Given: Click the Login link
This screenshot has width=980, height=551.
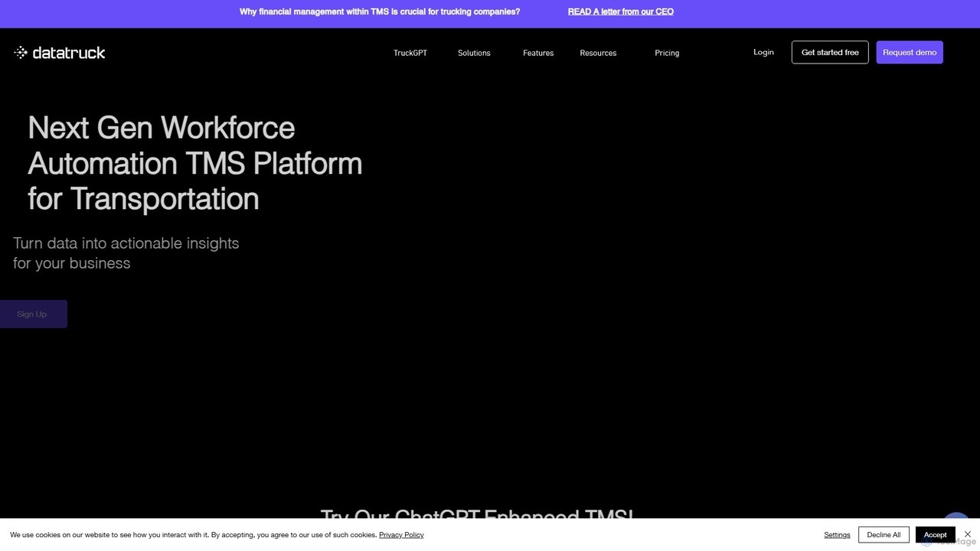Looking at the screenshot, I should (763, 52).
